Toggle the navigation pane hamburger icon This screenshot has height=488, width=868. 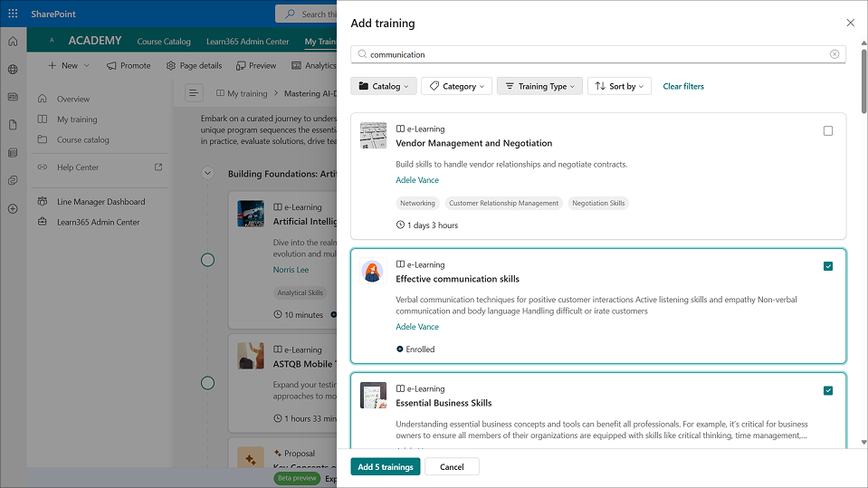tap(193, 93)
